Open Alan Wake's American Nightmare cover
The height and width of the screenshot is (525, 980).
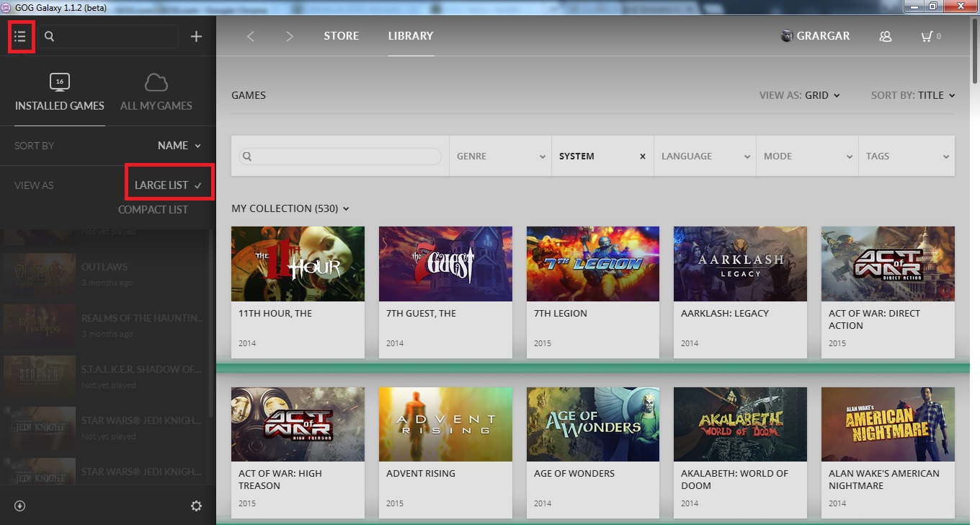click(x=888, y=424)
